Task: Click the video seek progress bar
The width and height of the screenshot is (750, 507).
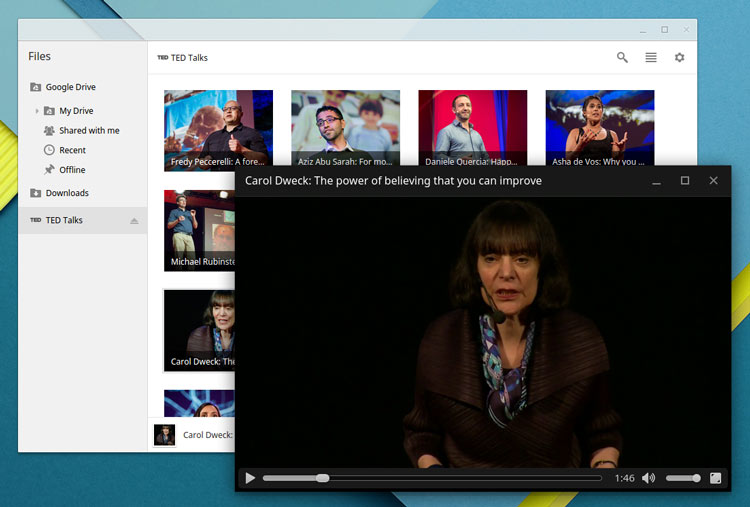Action: pyautogui.click(x=432, y=478)
